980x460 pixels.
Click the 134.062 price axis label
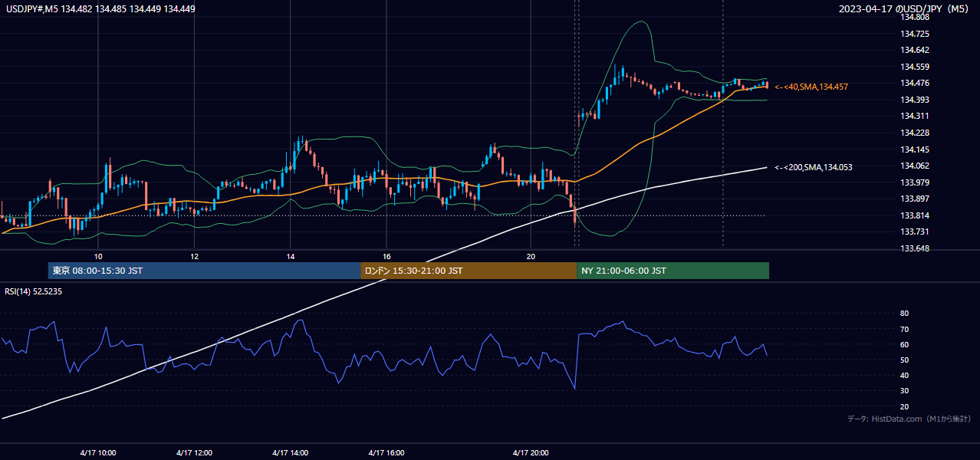pos(915,166)
